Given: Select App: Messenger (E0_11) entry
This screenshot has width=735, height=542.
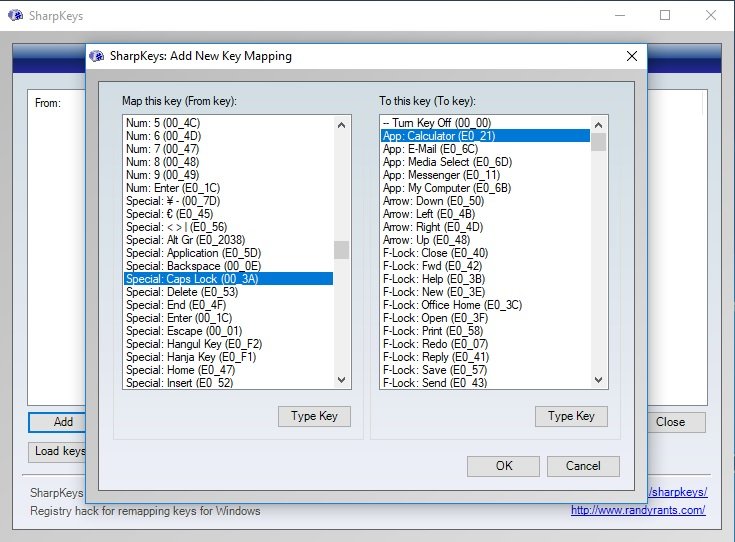Looking at the screenshot, I should [x=485, y=175].
